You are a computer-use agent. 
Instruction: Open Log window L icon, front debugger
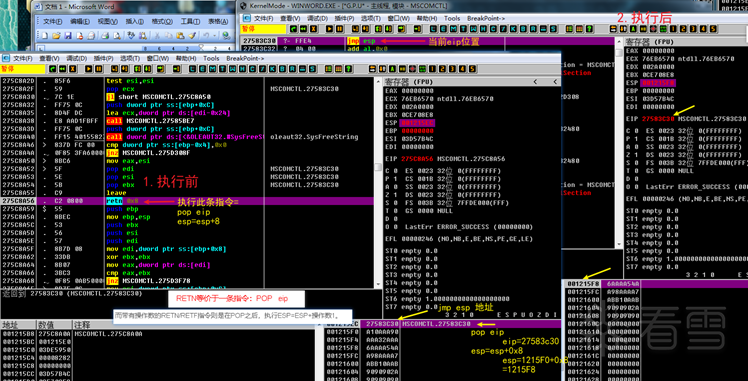[193, 69]
